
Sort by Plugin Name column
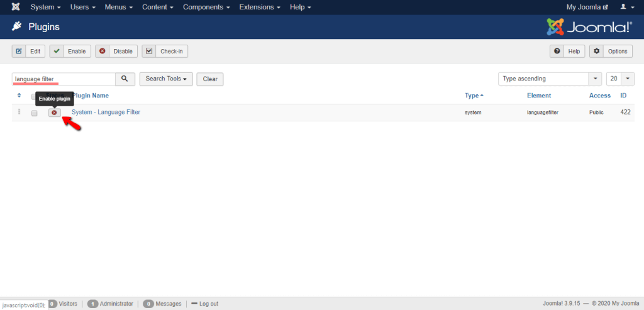[x=91, y=95]
